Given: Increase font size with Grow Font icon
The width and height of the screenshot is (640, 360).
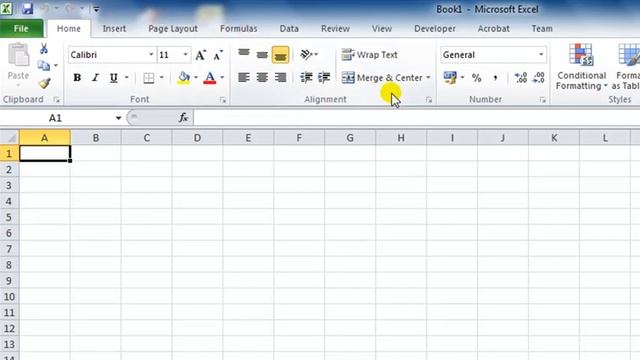Looking at the screenshot, I should [x=200, y=55].
